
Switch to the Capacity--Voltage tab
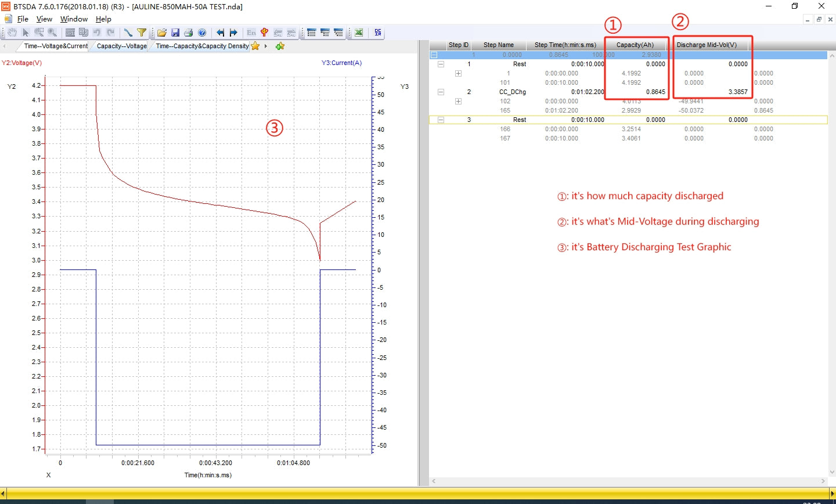pyautogui.click(x=121, y=46)
